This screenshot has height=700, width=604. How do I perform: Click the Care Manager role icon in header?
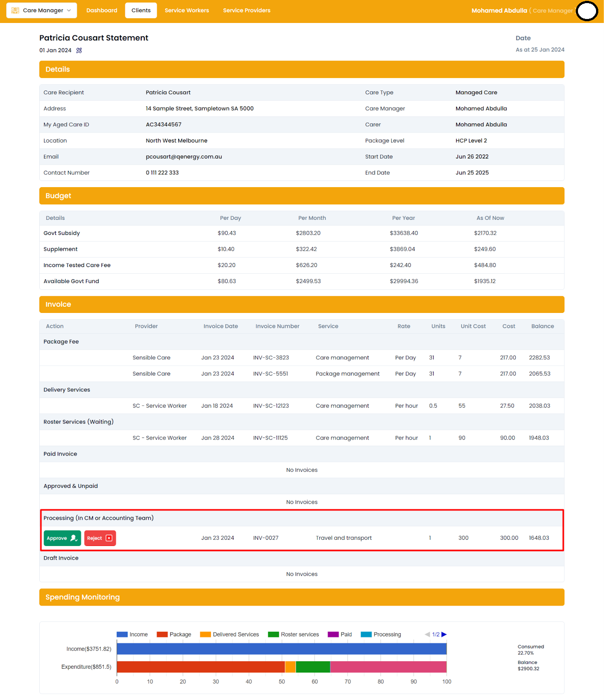(15, 10)
